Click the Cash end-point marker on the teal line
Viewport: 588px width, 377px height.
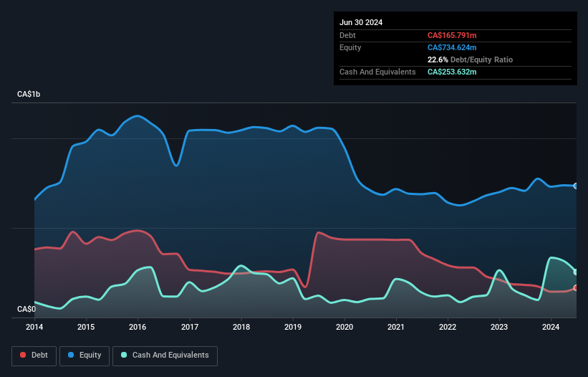coord(576,272)
